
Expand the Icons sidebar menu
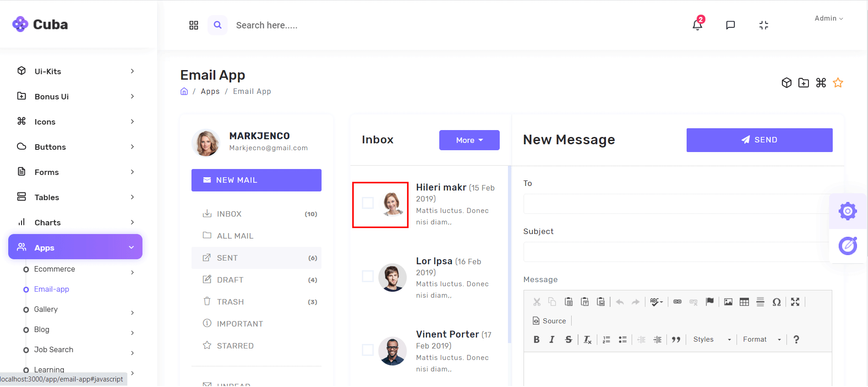(76, 121)
